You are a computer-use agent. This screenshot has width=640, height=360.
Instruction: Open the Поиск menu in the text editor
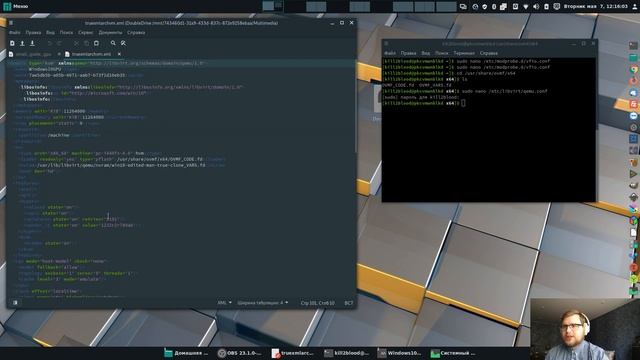coord(66,33)
